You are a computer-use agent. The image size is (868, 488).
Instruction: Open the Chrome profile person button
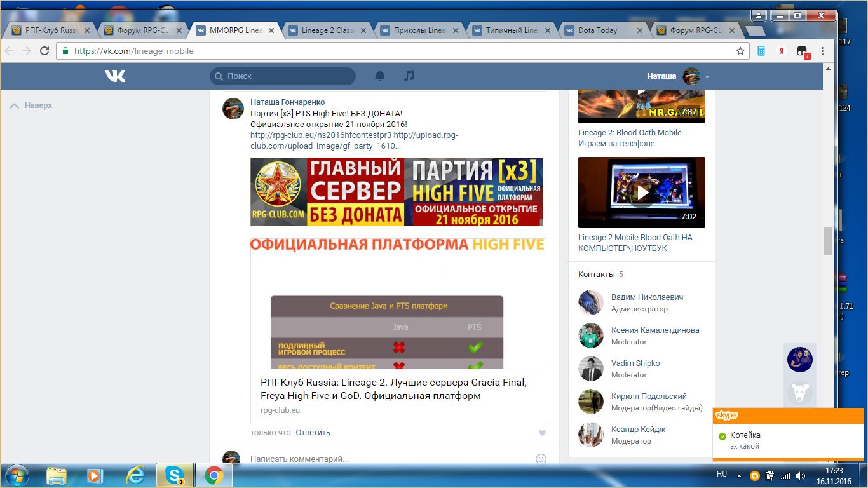pyautogui.click(x=758, y=15)
